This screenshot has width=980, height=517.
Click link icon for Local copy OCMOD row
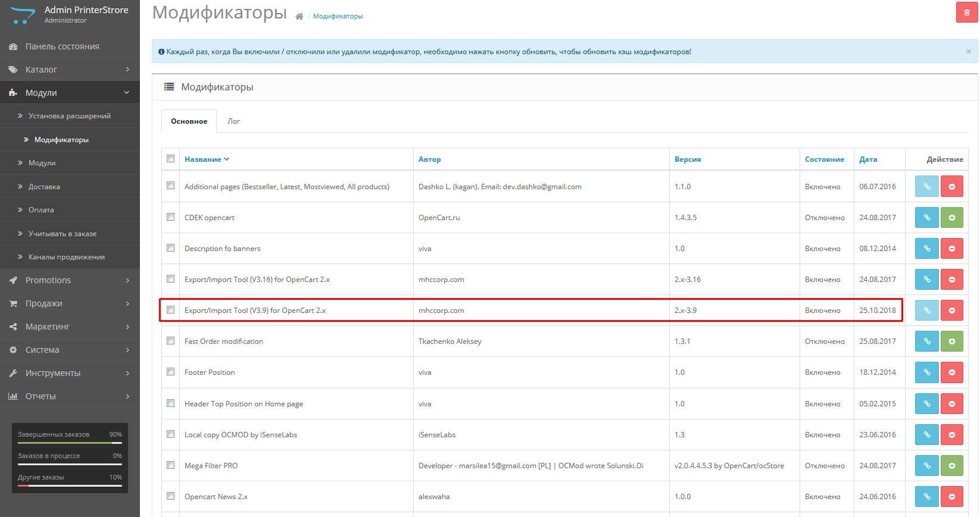pyautogui.click(x=926, y=434)
